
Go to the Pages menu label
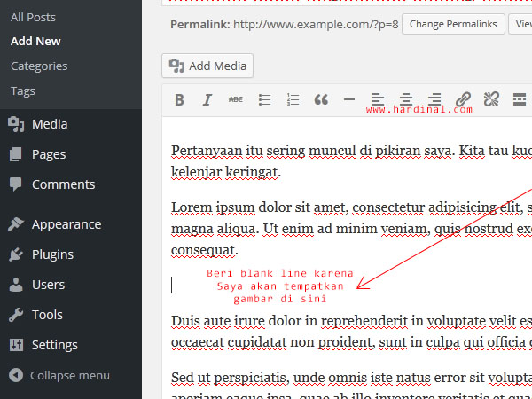pyautogui.click(x=49, y=154)
